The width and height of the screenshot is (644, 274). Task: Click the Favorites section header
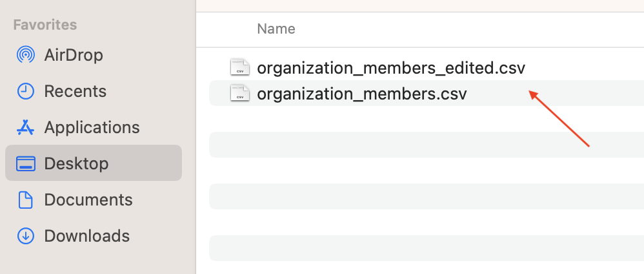45,25
